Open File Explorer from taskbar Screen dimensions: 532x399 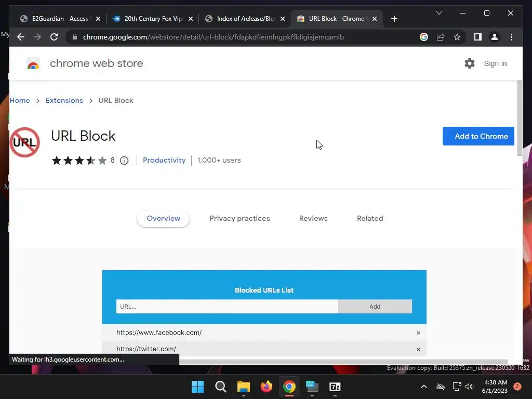point(244,387)
